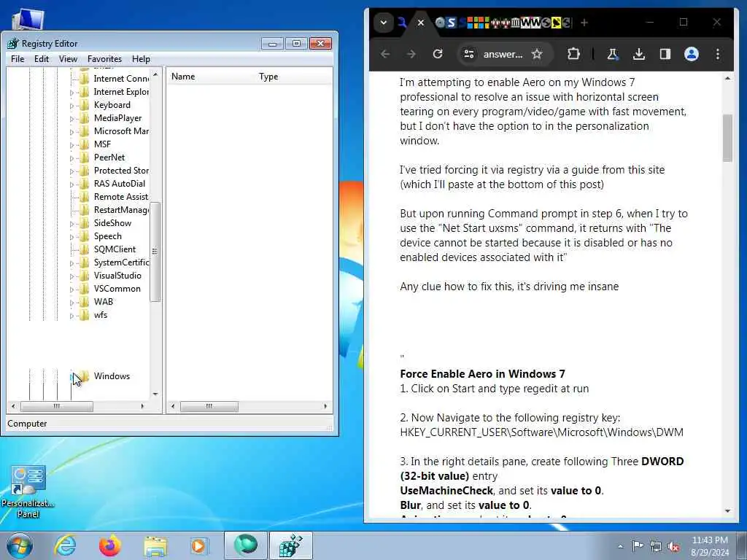Viewport: 747px width, 560px height.
Task: Click the MediaPlayer folder icon
Action: [85, 118]
